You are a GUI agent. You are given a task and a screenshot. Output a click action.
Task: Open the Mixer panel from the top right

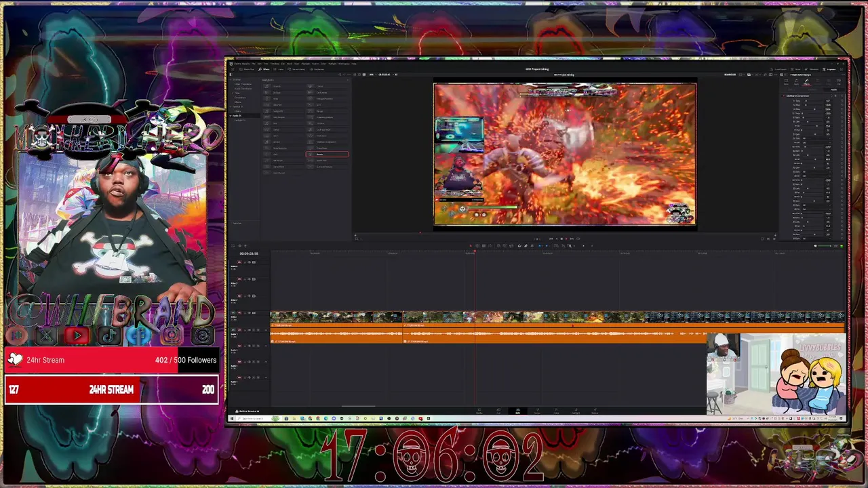coord(796,69)
